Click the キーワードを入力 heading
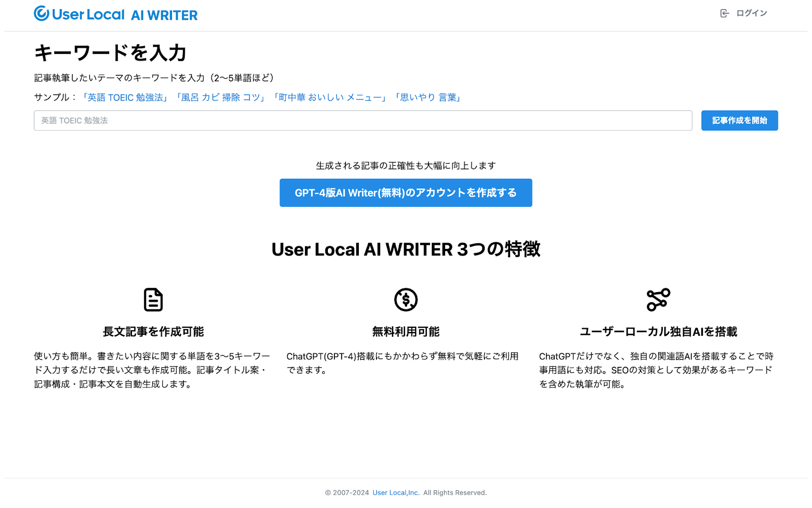 point(111,53)
